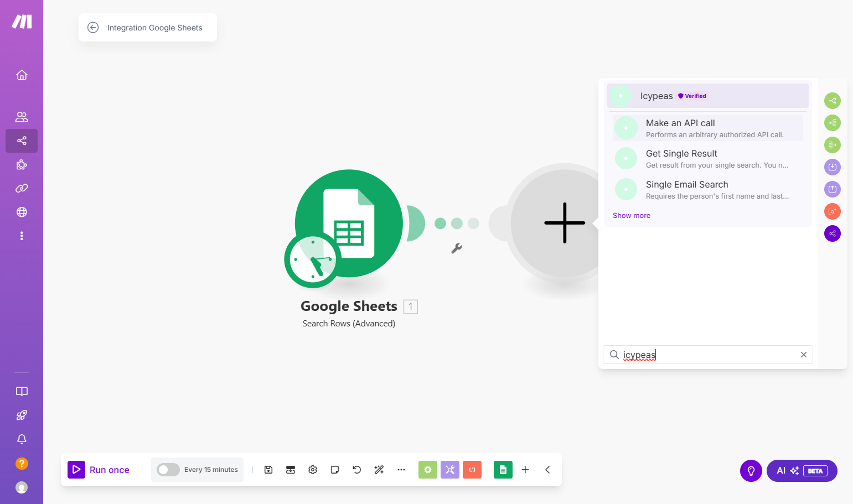Click the clock schedule icon on Google Sheets module
The image size is (853, 504).
pyautogui.click(x=313, y=260)
